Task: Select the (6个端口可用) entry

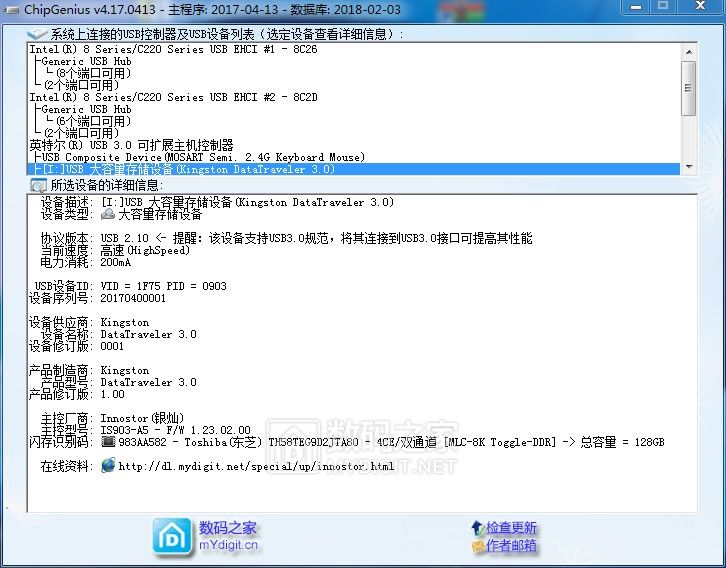Action: click(94, 121)
